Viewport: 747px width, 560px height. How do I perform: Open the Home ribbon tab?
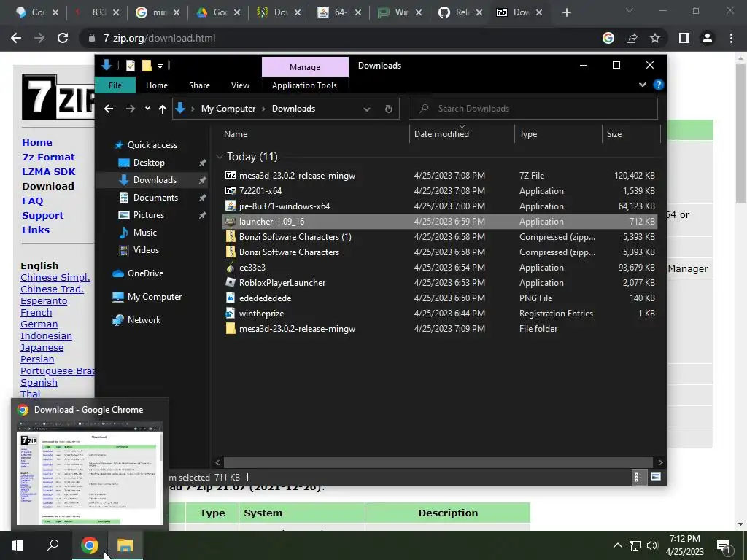click(x=157, y=85)
